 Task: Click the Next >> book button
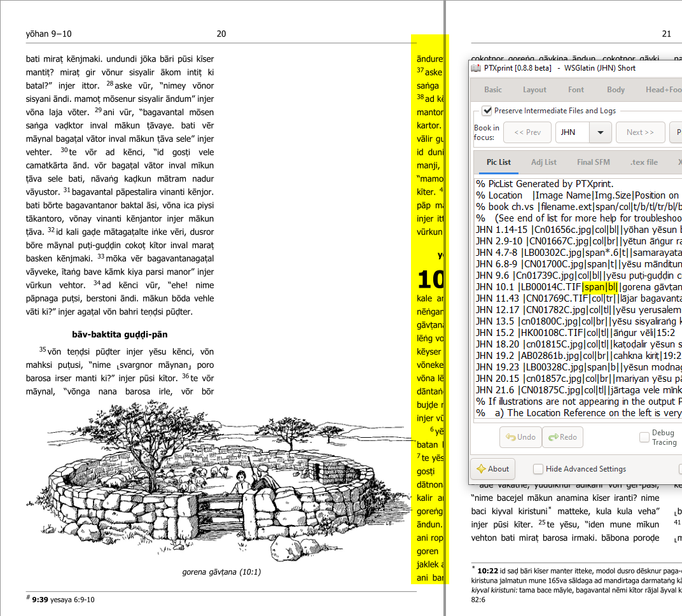point(640,132)
